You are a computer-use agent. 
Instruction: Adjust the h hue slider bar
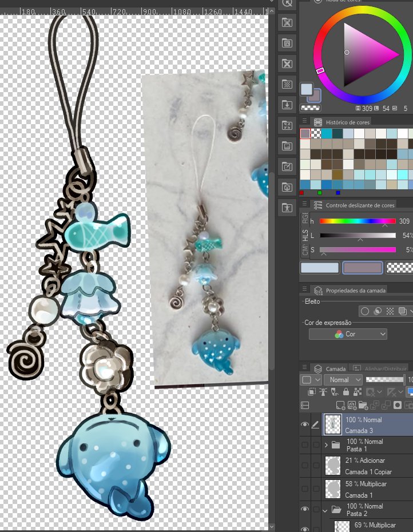pos(358,221)
